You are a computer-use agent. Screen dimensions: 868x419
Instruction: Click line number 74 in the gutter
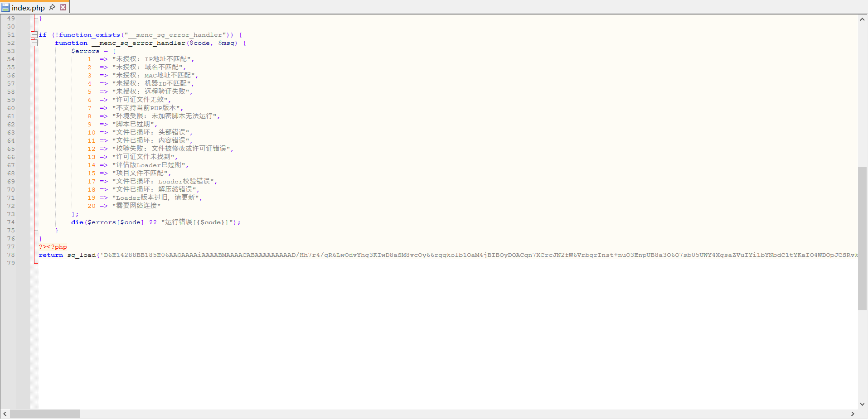coord(11,222)
